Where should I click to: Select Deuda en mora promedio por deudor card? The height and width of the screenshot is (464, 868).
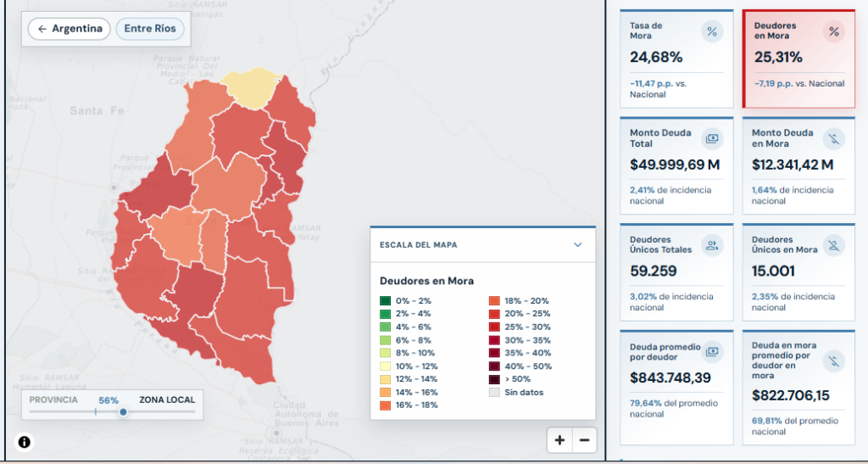(x=798, y=388)
